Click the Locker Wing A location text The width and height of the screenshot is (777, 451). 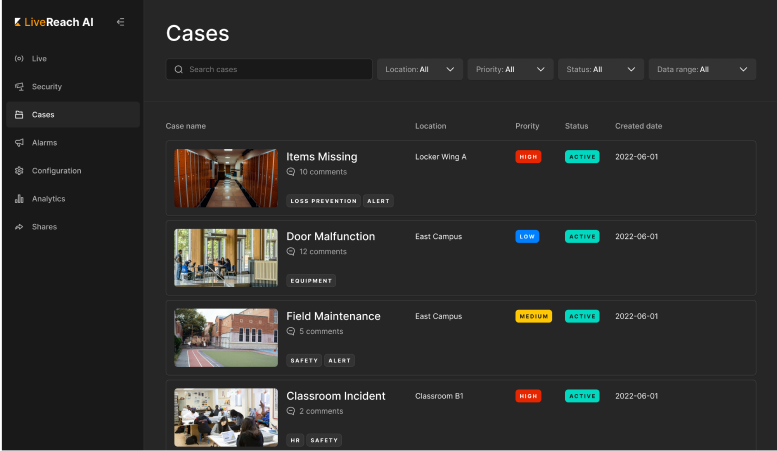(x=441, y=157)
